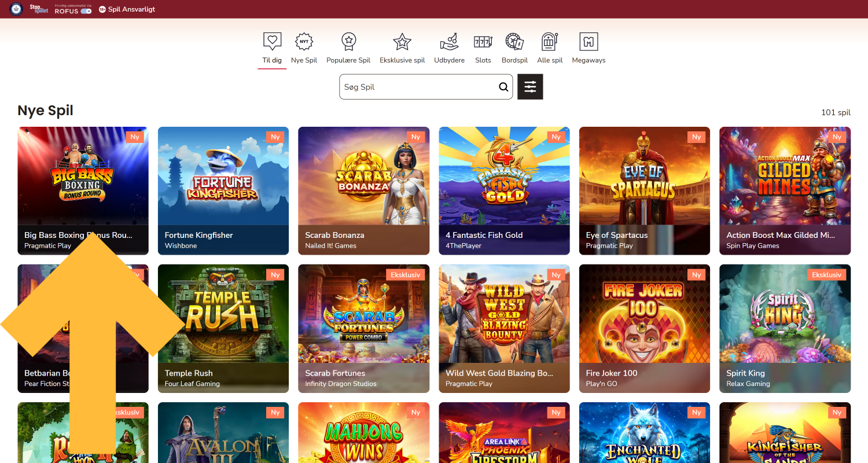Launch the Fire Joker 100 game
This screenshot has height=463, width=868.
click(x=644, y=329)
